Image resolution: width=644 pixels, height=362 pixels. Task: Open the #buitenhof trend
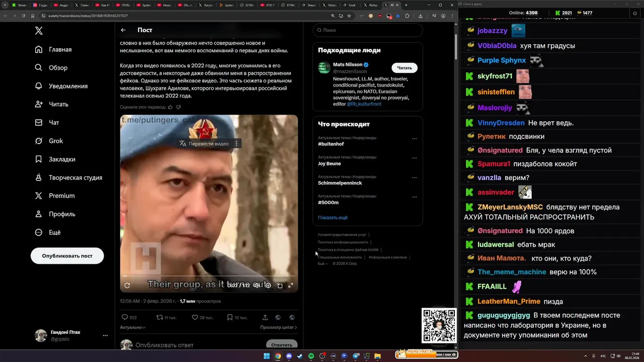click(331, 144)
